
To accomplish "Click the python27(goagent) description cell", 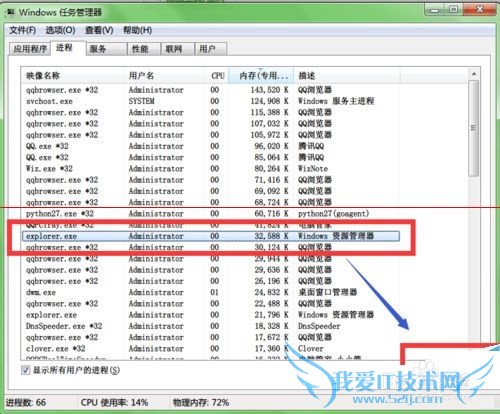I will coord(333,214).
